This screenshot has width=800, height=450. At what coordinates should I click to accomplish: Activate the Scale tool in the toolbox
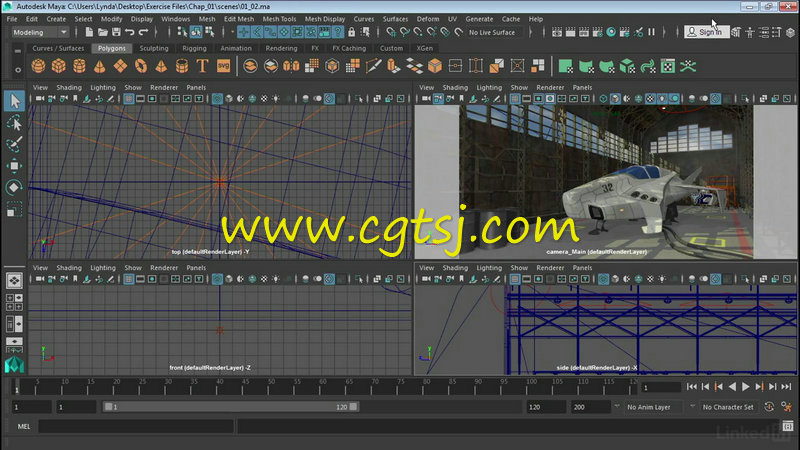[x=14, y=209]
